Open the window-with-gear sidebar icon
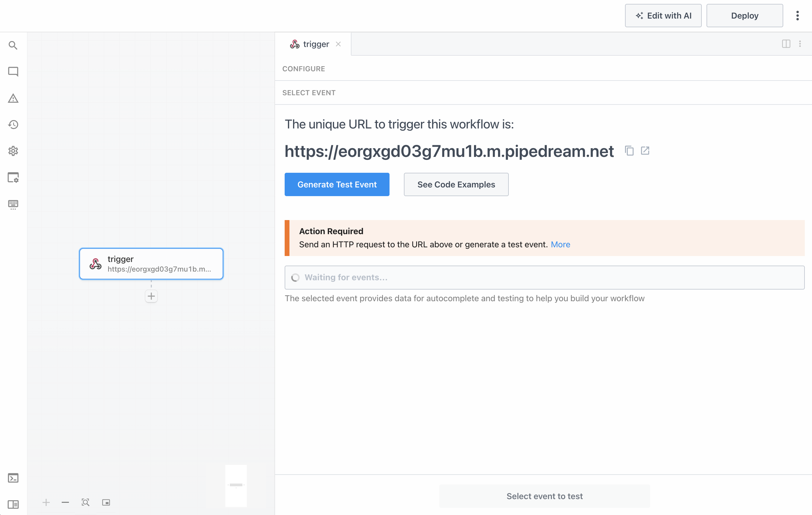 click(x=13, y=177)
